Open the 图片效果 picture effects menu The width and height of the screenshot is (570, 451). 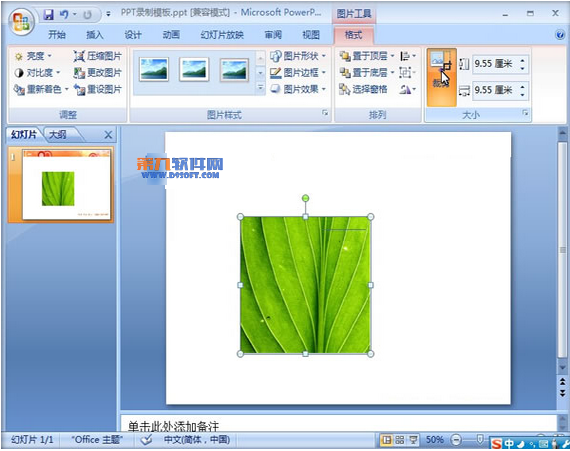click(298, 89)
